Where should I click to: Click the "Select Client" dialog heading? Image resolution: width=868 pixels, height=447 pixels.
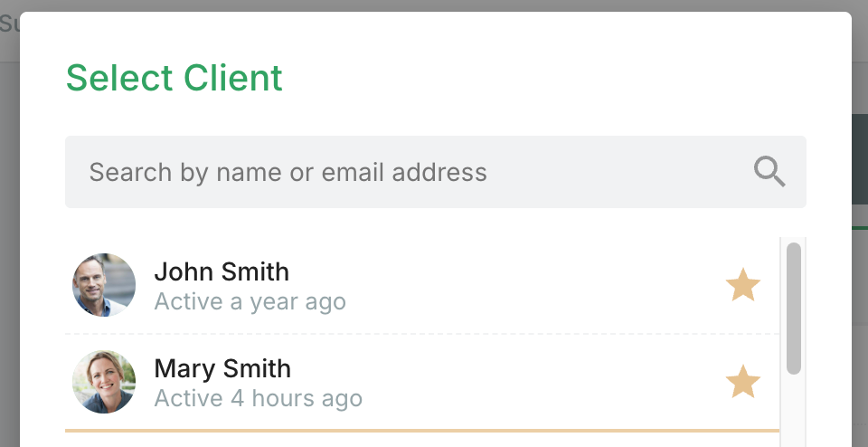click(175, 79)
